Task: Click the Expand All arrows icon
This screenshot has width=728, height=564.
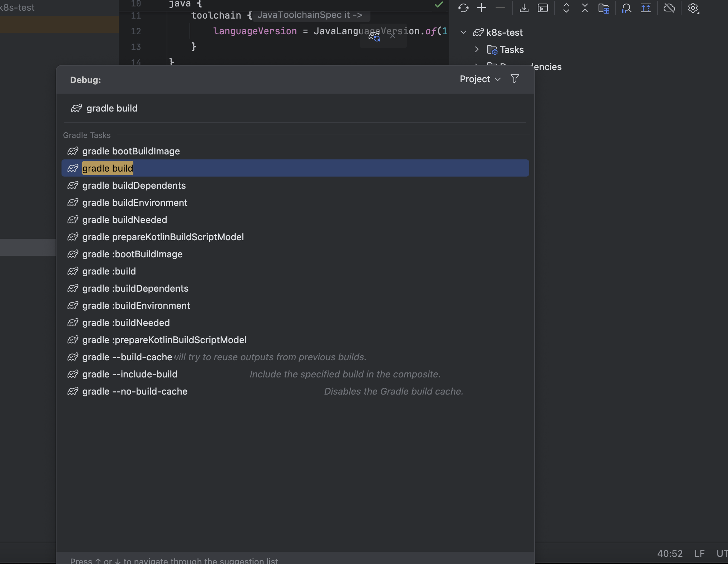Action: [566, 8]
